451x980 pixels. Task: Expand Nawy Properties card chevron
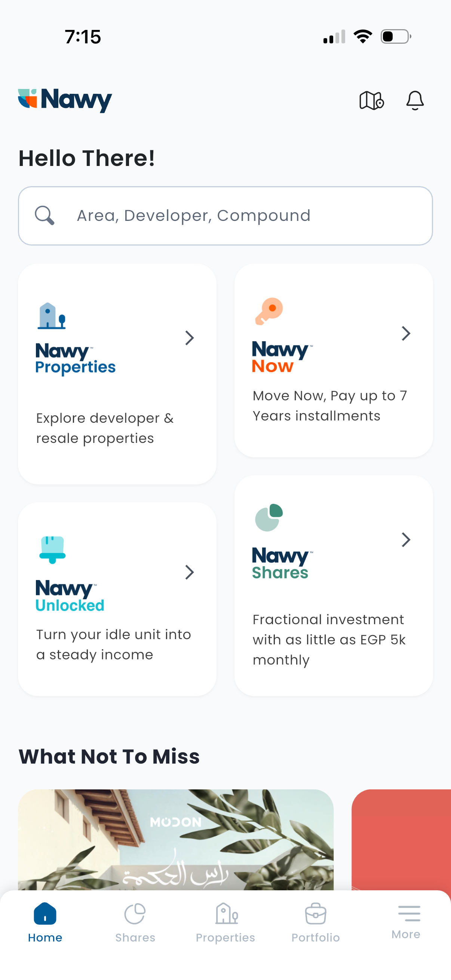(189, 338)
